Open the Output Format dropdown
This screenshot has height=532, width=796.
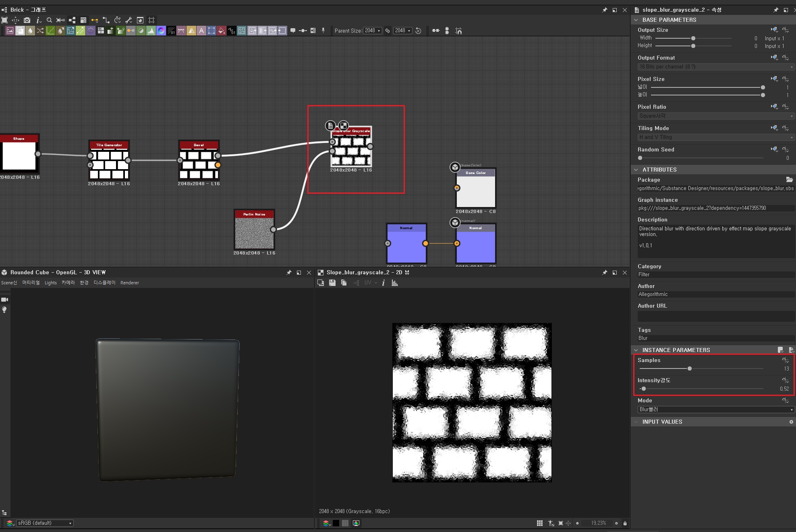(715, 67)
